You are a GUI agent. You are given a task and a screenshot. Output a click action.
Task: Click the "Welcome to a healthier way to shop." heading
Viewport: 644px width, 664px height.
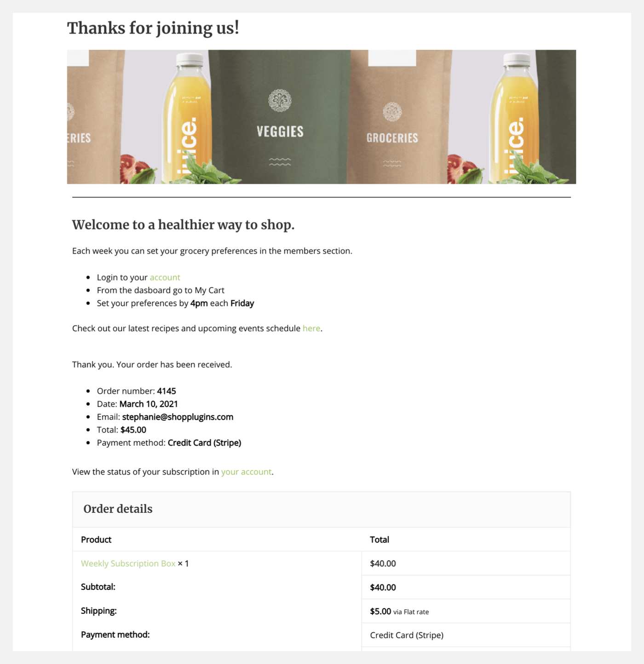click(183, 225)
